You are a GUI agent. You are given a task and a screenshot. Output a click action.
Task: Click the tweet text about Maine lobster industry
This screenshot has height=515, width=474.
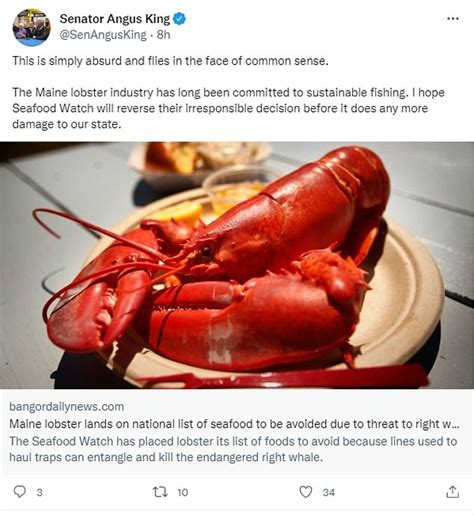tap(228, 108)
